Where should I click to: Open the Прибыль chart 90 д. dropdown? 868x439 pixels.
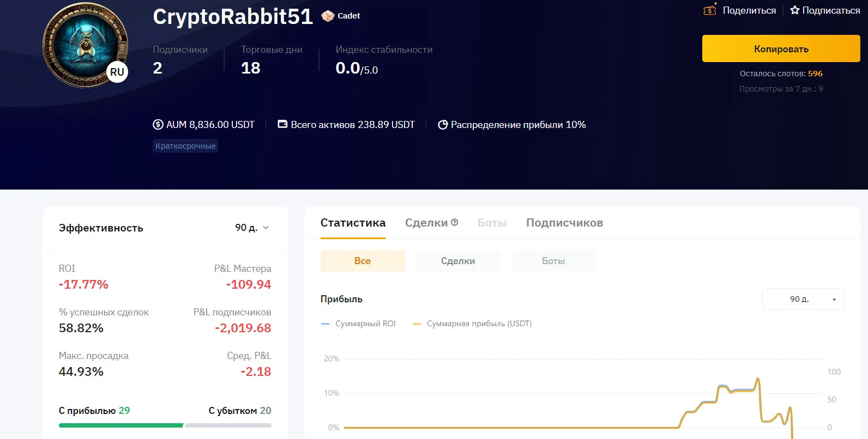click(x=803, y=299)
